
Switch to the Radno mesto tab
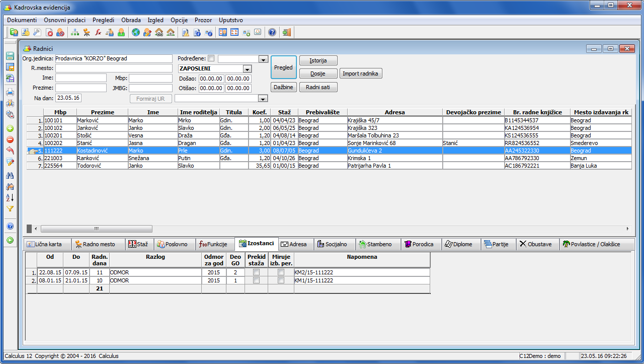pyautogui.click(x=98, y=244)
